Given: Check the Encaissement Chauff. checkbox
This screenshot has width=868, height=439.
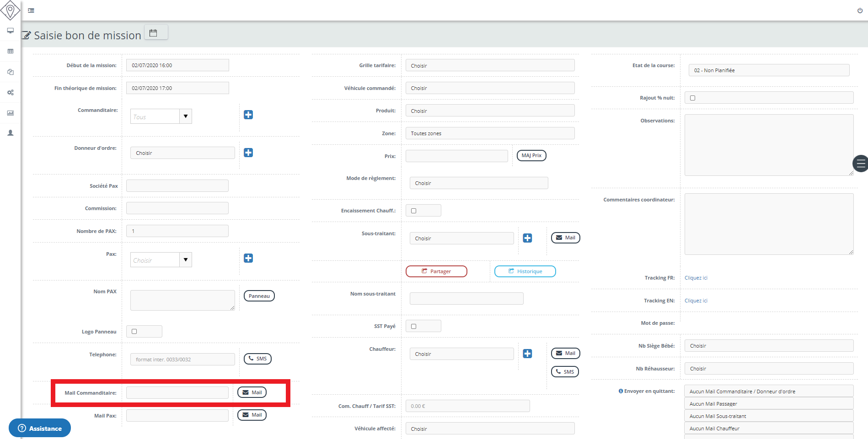Looking at the screenshot, I should 413,211.
